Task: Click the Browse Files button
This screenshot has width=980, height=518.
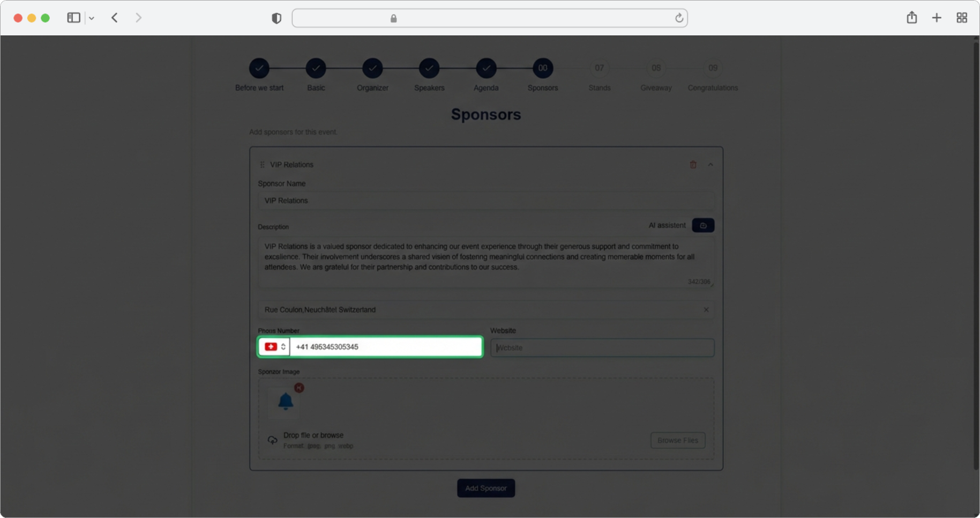Action: [x=678, y=440]
